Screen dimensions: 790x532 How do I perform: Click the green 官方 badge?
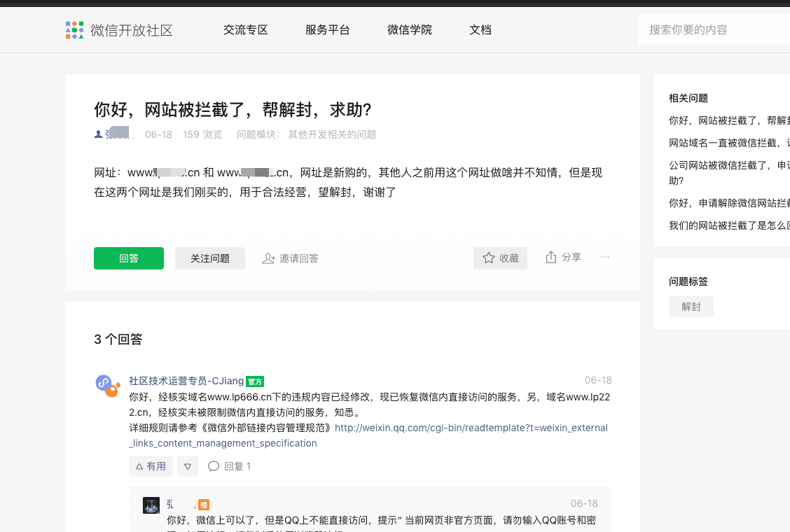point(255,382)
